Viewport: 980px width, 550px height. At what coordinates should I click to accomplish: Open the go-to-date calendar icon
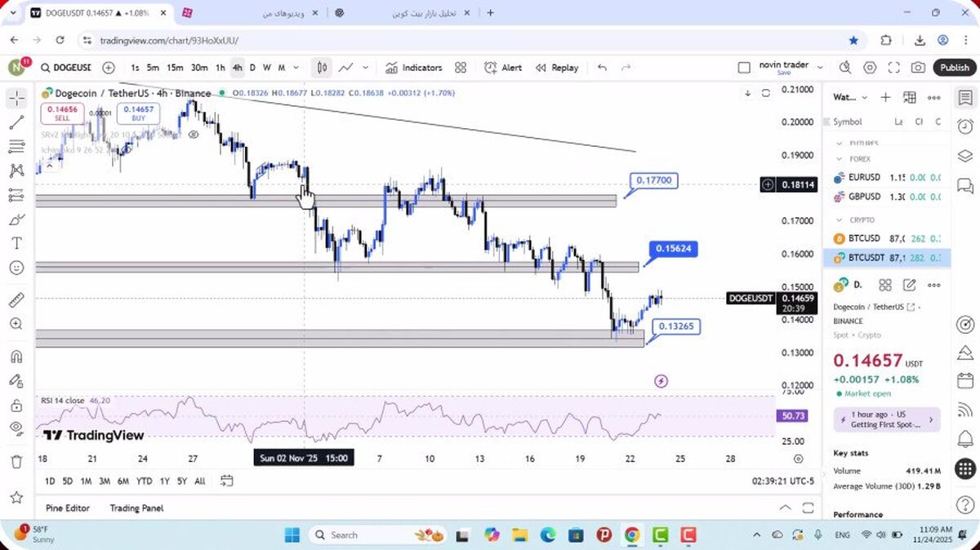227,481
